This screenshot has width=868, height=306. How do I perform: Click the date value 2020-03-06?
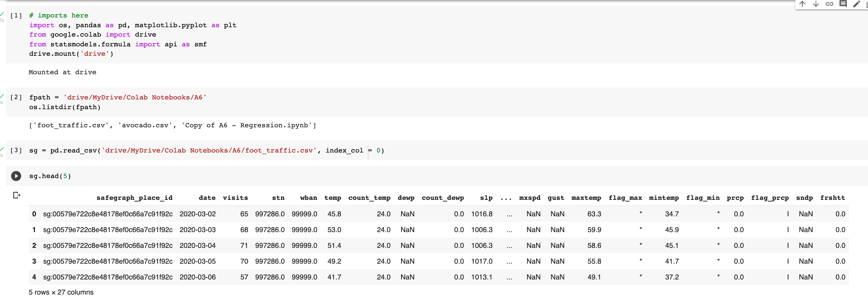[198, 277]
